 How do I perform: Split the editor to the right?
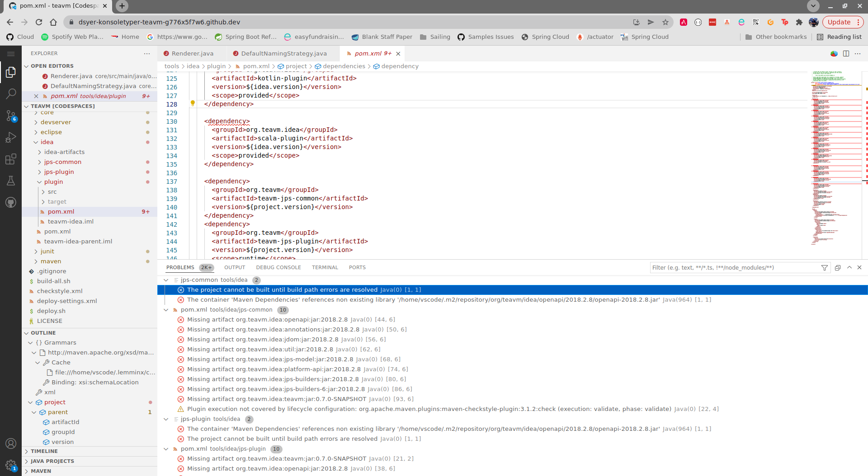846,53
